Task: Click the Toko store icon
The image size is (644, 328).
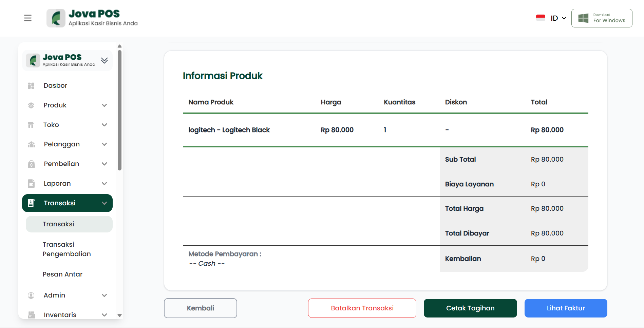Action: tap(31, 125)
